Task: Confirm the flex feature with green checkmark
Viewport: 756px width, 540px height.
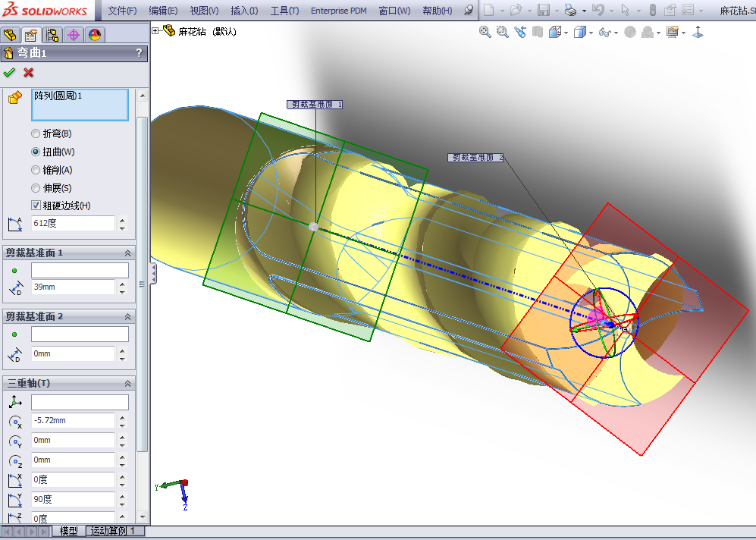Action: click(x=9, y=73)
